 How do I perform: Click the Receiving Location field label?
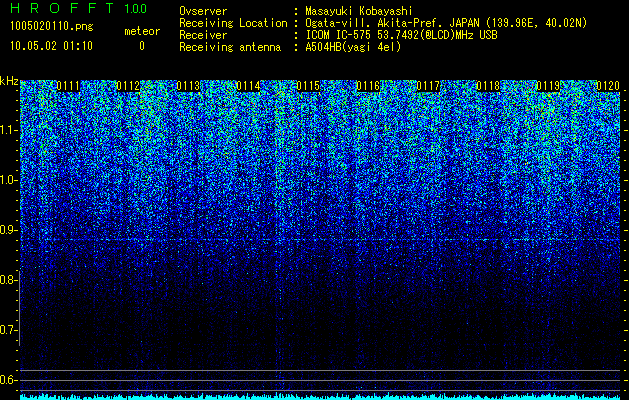(233, 23)
